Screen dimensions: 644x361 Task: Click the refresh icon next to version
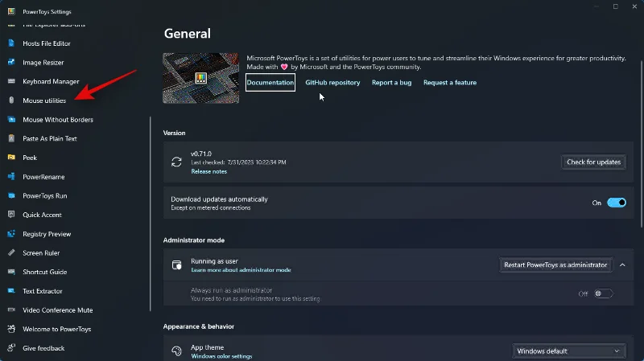pyautogui.click(x=177, y=162)
